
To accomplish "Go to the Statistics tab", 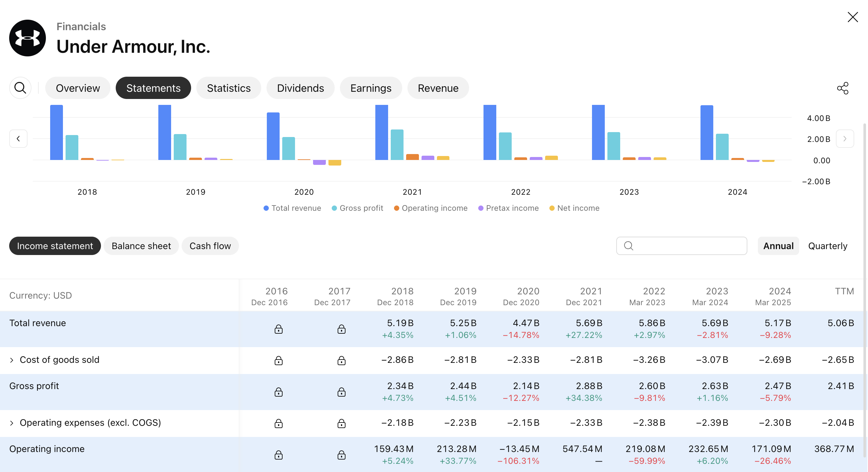I will click(x=229, y=88).
